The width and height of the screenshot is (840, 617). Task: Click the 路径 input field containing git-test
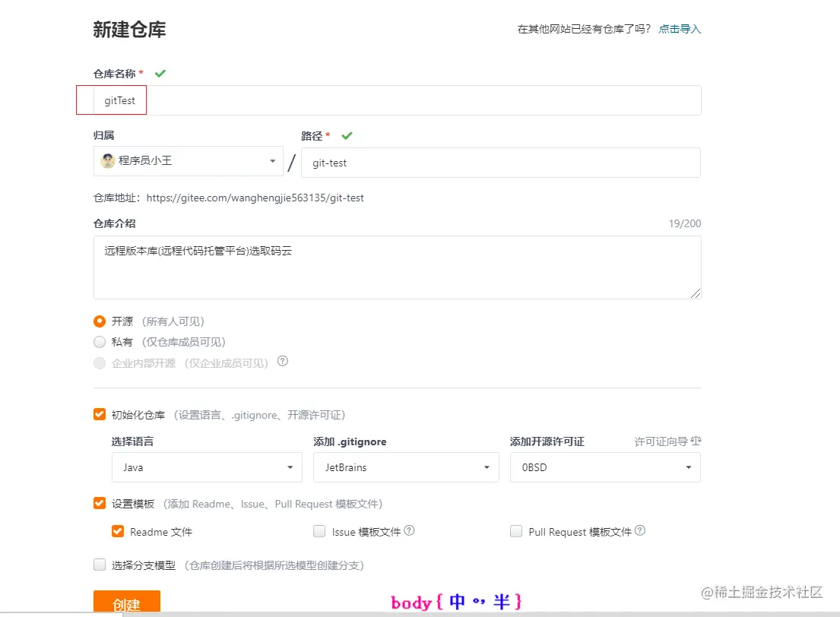tap(501, 163)
